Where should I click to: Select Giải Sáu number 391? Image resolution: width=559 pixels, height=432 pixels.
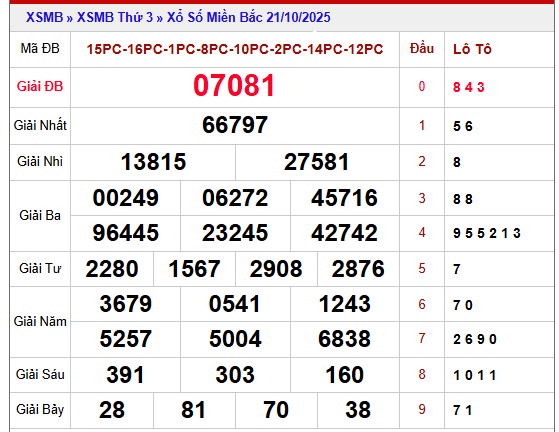pos(125,375)
